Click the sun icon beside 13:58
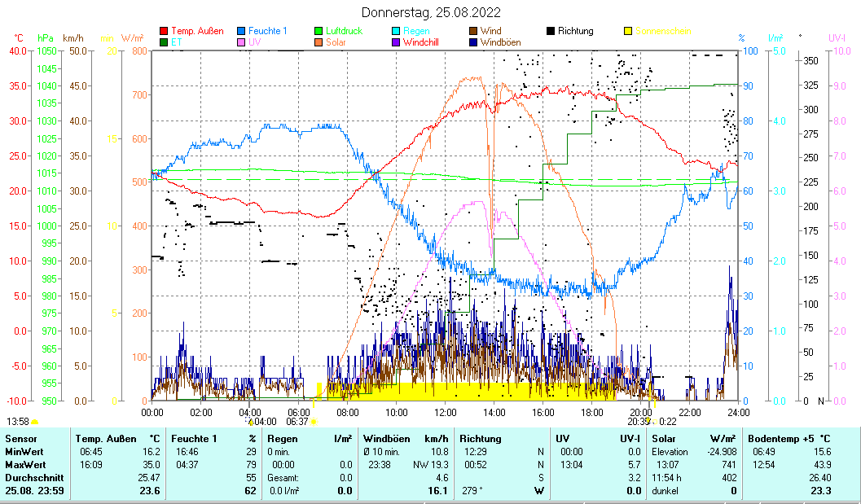The width and height of the screenshot is (861, 504). tap(34, 422)
